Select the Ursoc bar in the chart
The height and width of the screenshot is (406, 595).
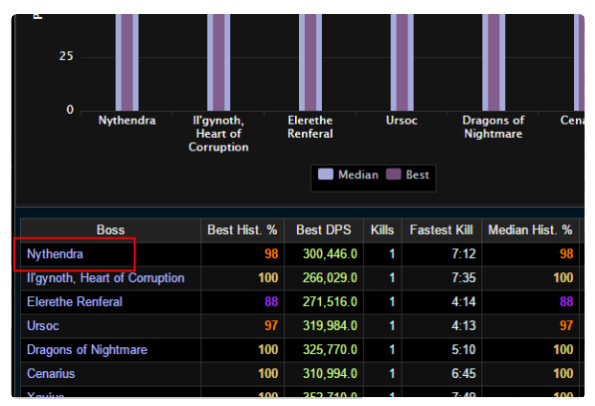(x=402, y=63)
